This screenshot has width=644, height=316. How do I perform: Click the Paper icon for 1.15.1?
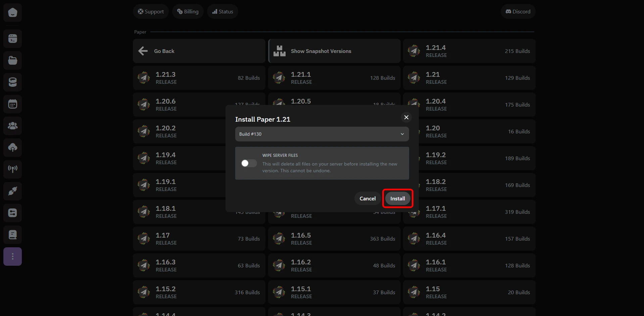(279, 292)
